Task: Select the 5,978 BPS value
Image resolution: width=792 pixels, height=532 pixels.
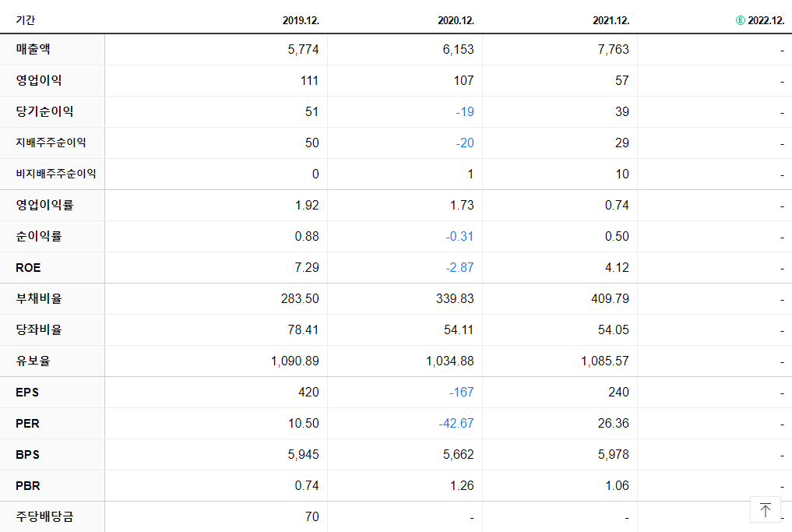Action: 613,455
